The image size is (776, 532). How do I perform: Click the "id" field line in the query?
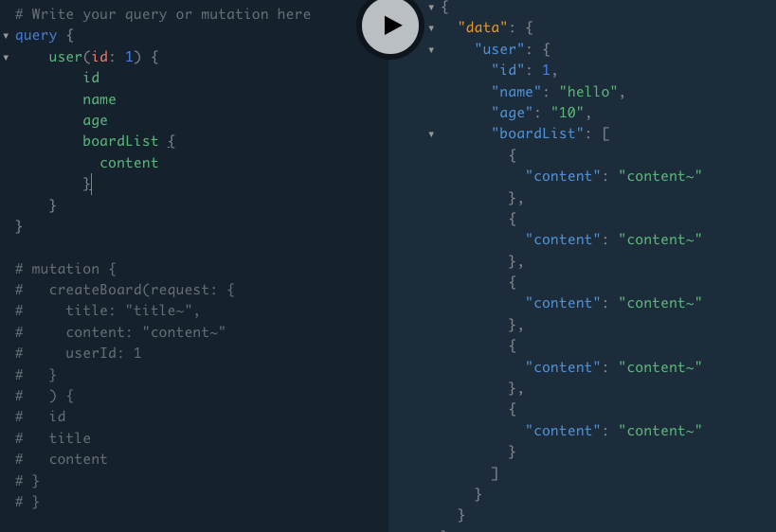click(x=91, y=78)
